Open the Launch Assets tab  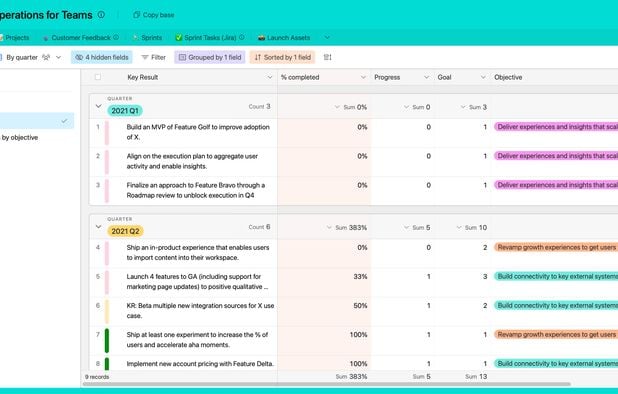tap(284, 37)
